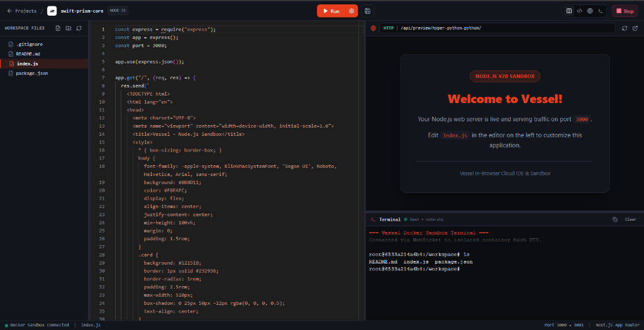Click the index.js code chip in preview
This screenshot has height=330, width=644.
pyautogui.click(x=455, y=135)
